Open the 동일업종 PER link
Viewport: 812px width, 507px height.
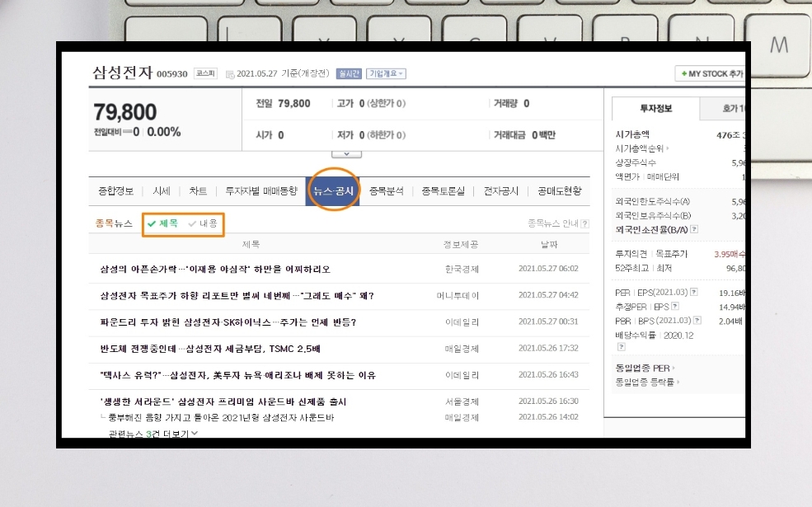645,369
